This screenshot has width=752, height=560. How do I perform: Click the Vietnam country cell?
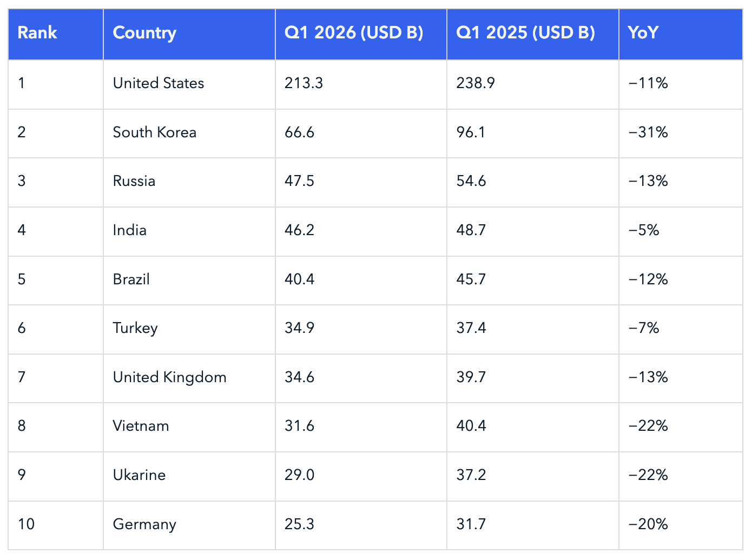189,427
